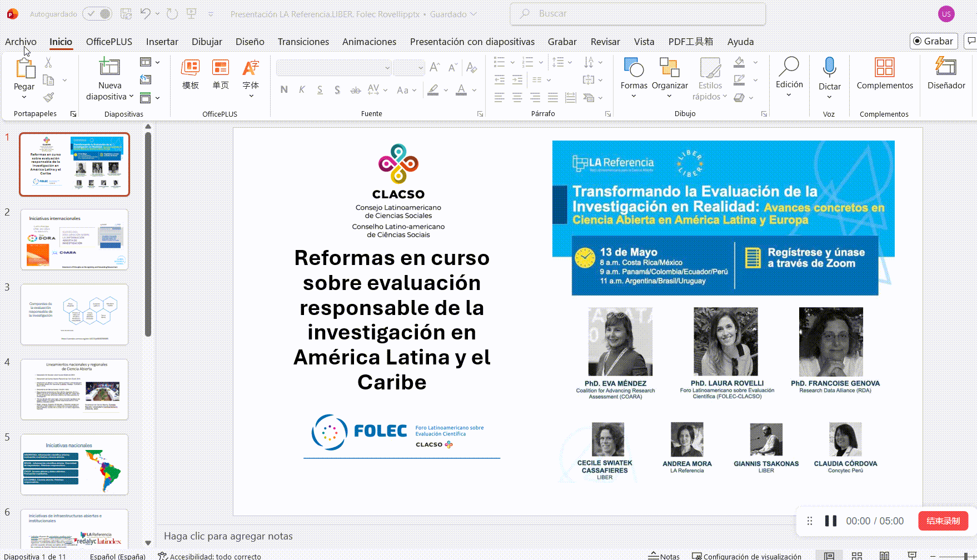Switch to the Transiciones tab
Image resolution: width=977 pixels, height=560 pixels.
(x=303, y=42)
